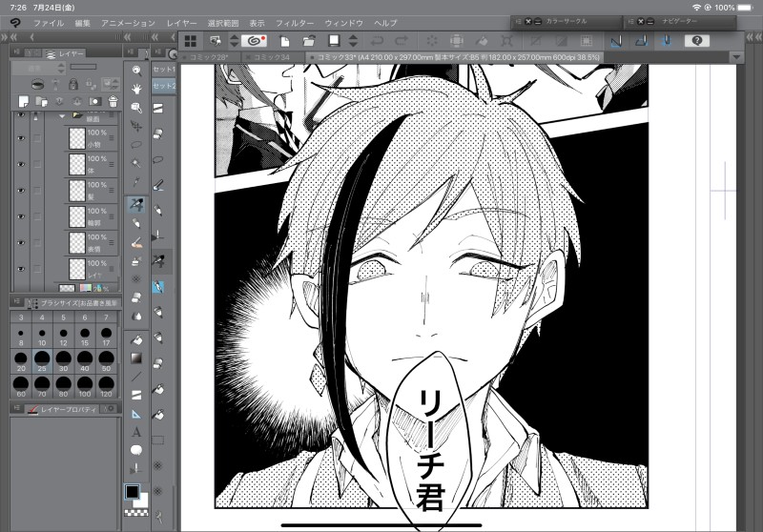
Task: Select the highlighted Pen tool
Action: point(136,205)
